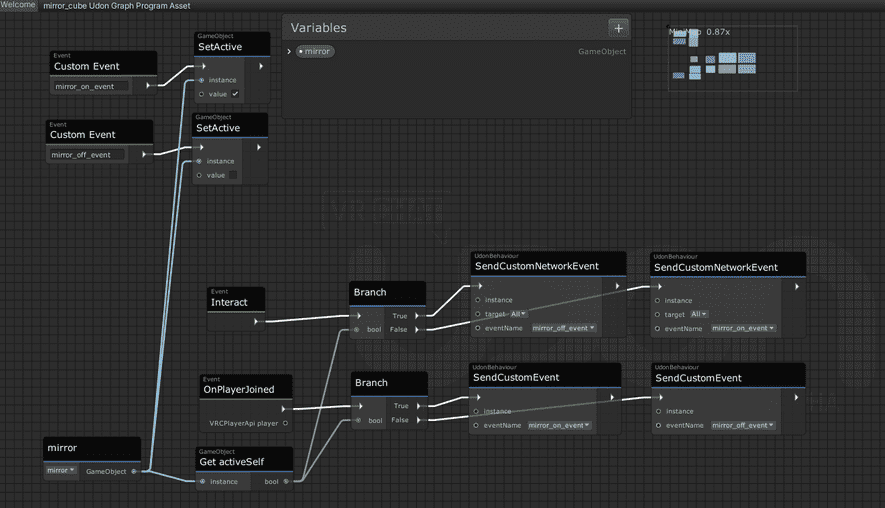Click the bool output port on Get activeSelf
885x508 pixels.
(x=285, y=481)
